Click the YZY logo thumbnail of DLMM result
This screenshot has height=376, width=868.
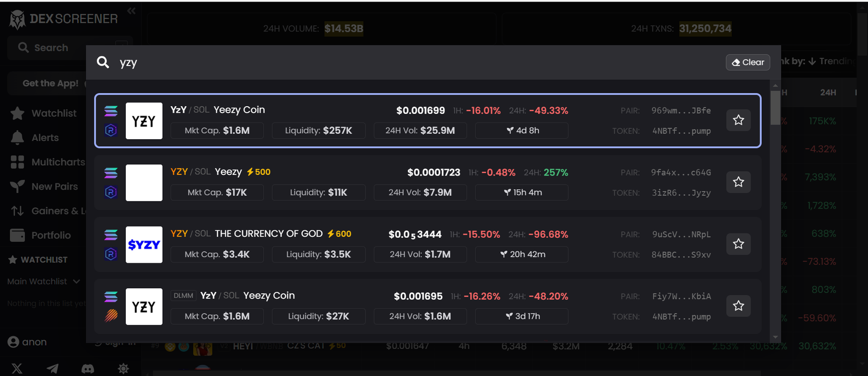(144, 307)
